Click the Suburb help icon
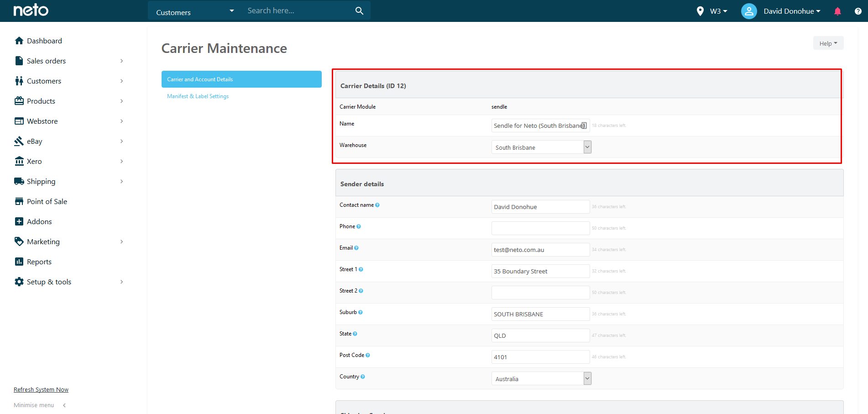The image size is (868, 414). click(361, 312)
